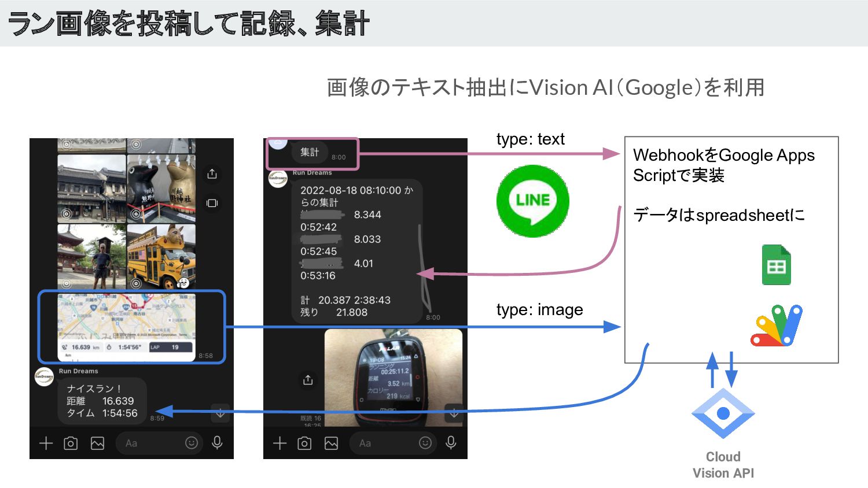The image size is (868, 488).
Task: Click 'WebhookをGoogle Apps Scriptで実装' text
Action: click(724, 165)
